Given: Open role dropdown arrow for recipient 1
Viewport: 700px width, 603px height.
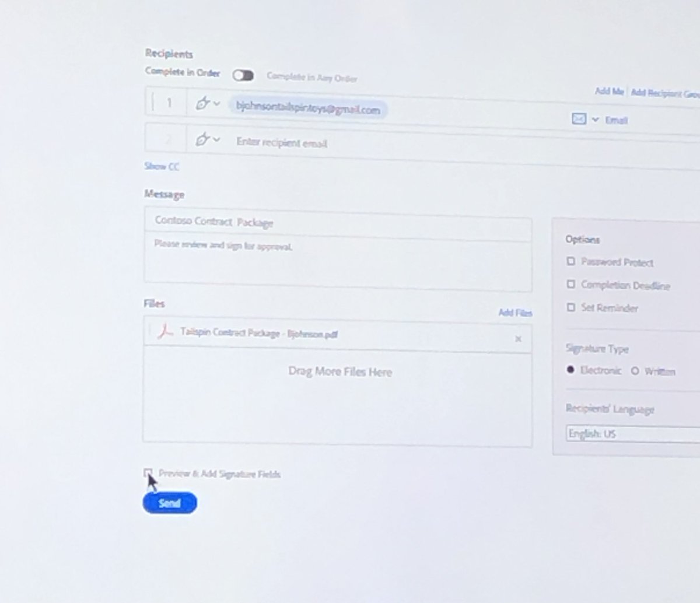Looking at the screenshot, I should pyautogui.click(x=216, y=104).
